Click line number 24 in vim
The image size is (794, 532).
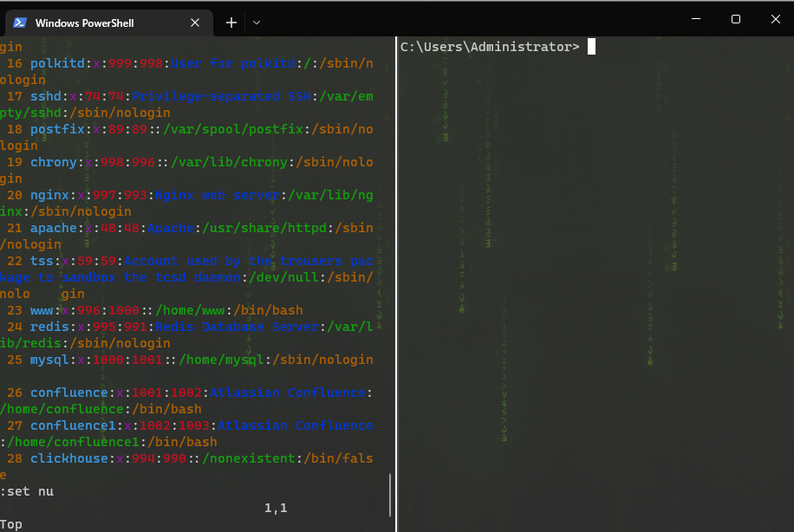(15, 327)
